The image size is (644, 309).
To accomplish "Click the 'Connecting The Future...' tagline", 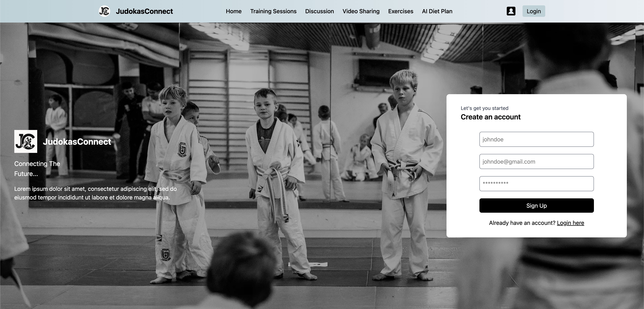I will (37, 169).
